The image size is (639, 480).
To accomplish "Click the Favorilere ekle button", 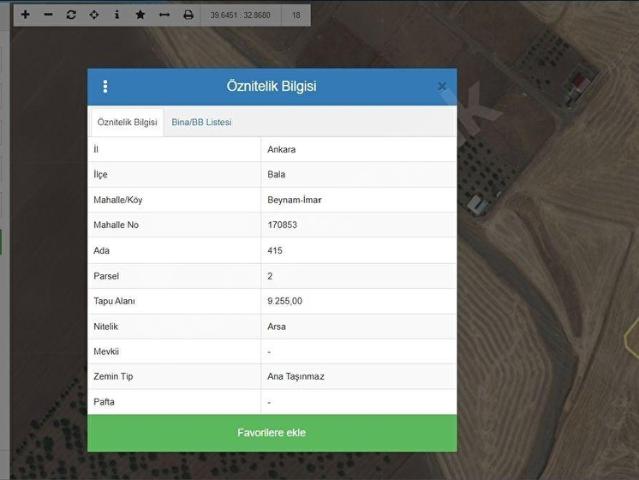I will 272,433.
